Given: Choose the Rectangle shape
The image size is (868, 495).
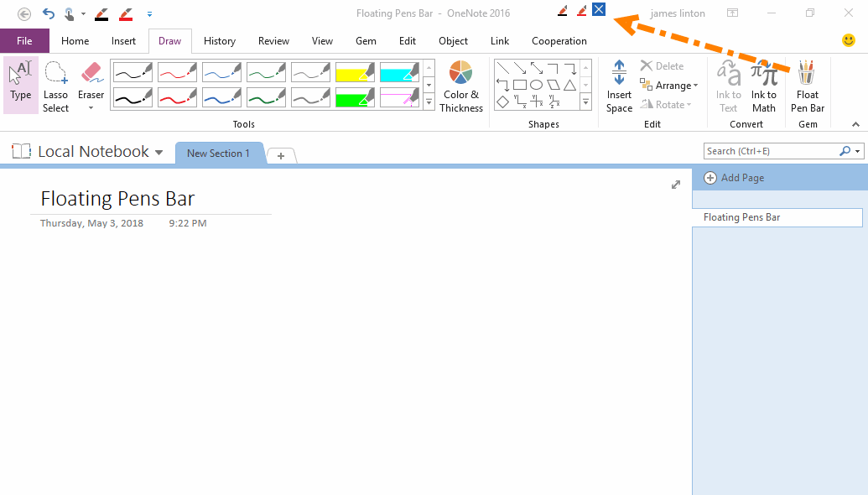Looking at the screenshot, I should 520,86.
